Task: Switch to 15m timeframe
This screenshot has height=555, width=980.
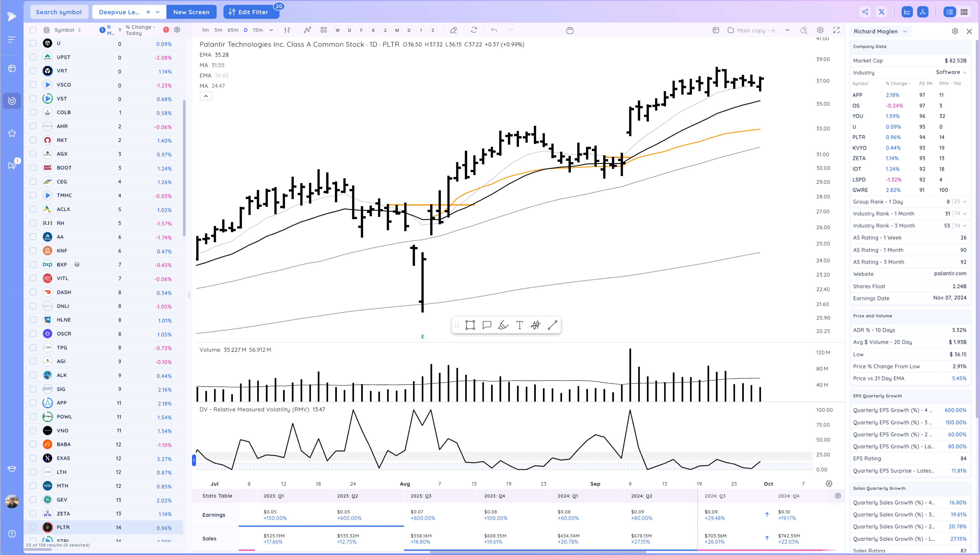Action: [x=258, y=30]
